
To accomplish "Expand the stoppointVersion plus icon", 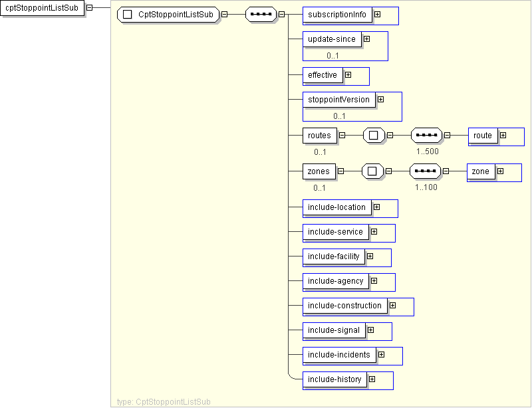I will coord(380,99).
